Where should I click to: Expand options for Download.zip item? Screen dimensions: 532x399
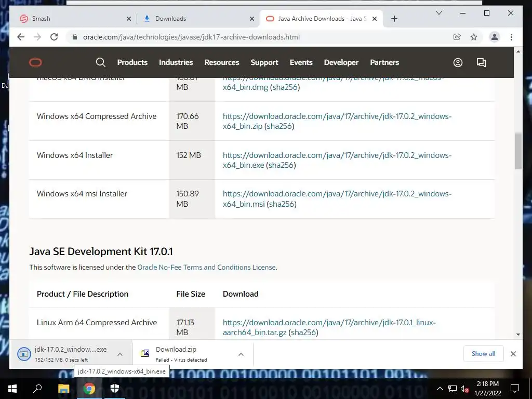click(241, 354)
